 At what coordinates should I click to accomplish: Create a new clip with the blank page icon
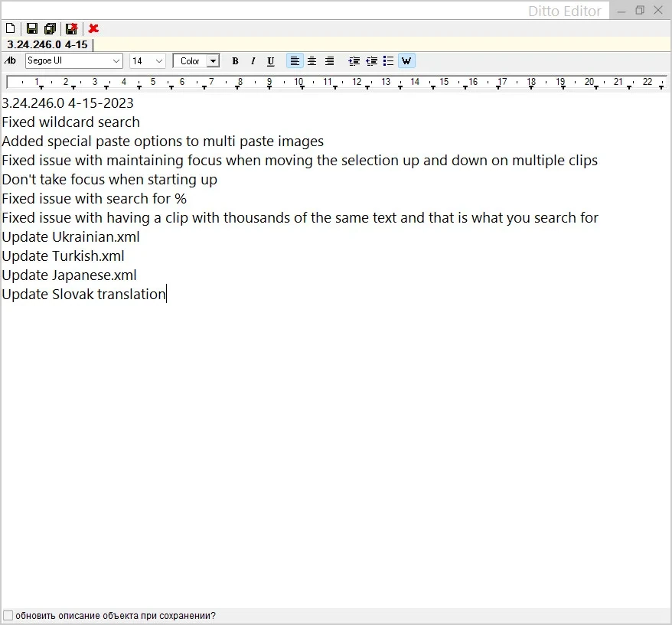[10, 29]
